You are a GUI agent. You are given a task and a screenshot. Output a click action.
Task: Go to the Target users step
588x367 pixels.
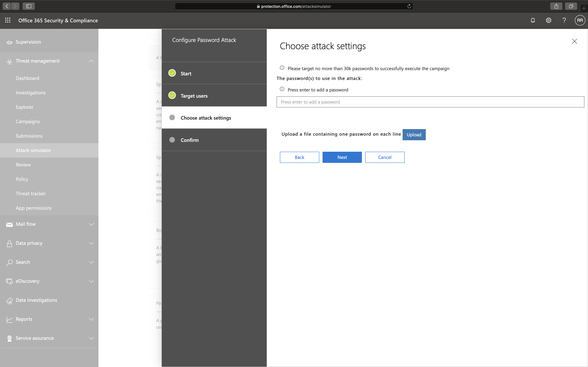(194, 96)
